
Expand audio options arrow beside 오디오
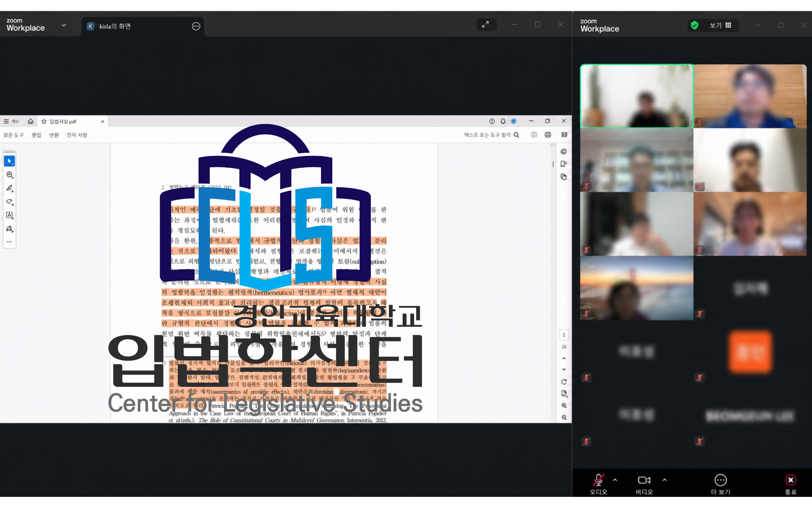(x=615, y=480)
